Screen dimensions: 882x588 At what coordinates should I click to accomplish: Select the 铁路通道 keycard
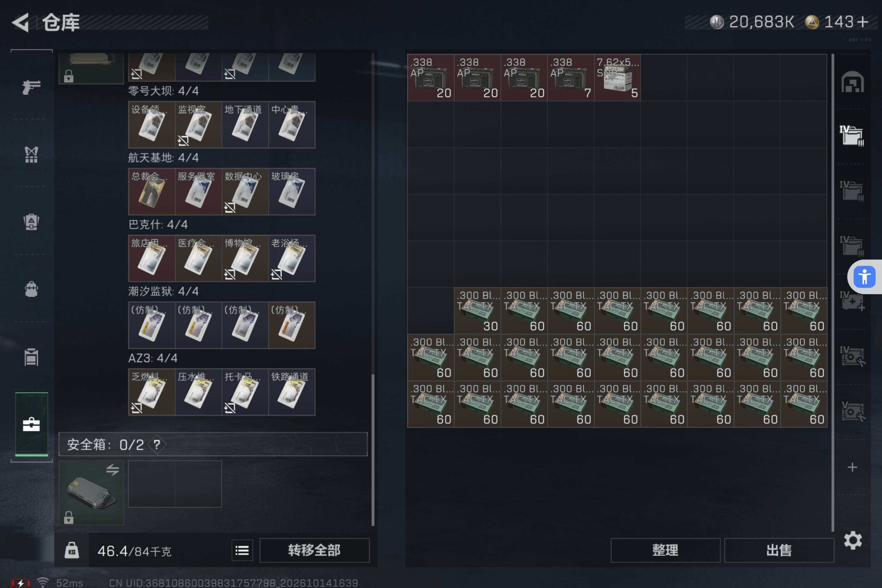click(292, 392)
